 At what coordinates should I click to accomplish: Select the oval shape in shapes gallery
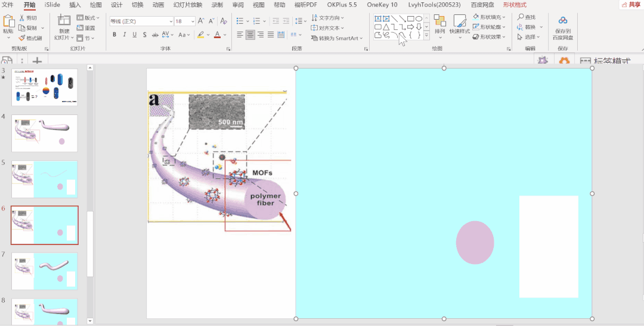coord(419,18)
